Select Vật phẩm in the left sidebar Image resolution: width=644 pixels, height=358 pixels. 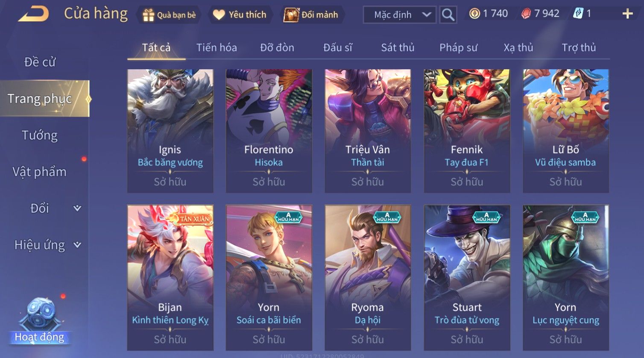(x=40, y=172)
